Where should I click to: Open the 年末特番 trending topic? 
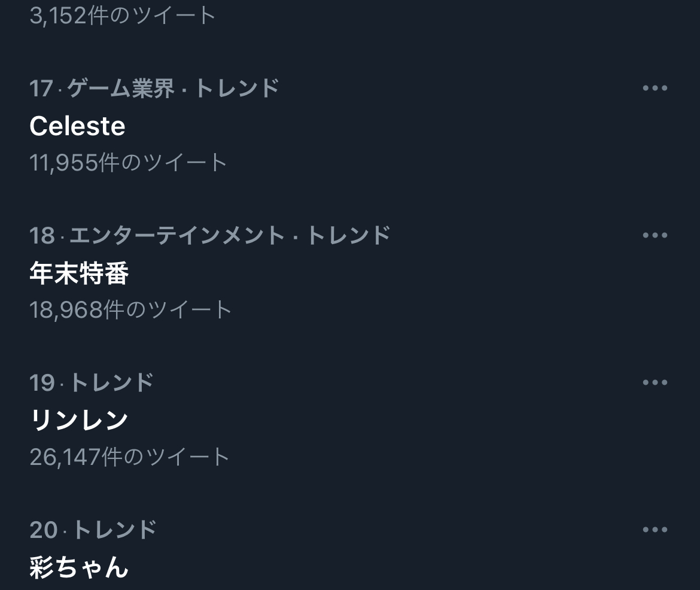coord(79,273)
